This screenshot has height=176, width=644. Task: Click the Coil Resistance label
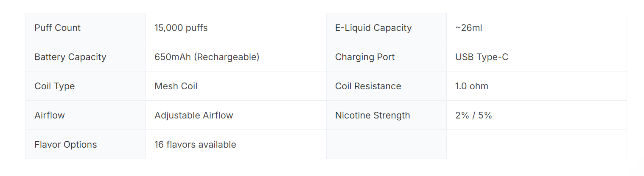pyautogui.click(x=368, y=86)
